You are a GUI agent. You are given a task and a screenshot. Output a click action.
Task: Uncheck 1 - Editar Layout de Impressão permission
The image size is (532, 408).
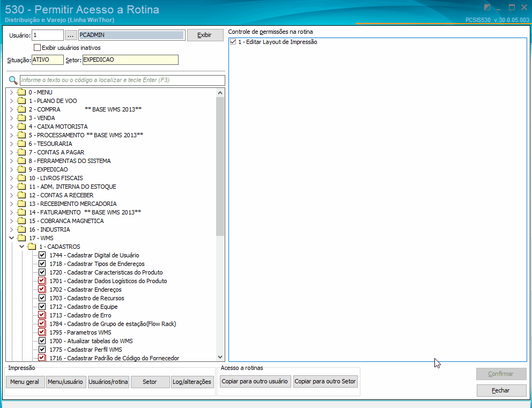(x=233, y=42)
